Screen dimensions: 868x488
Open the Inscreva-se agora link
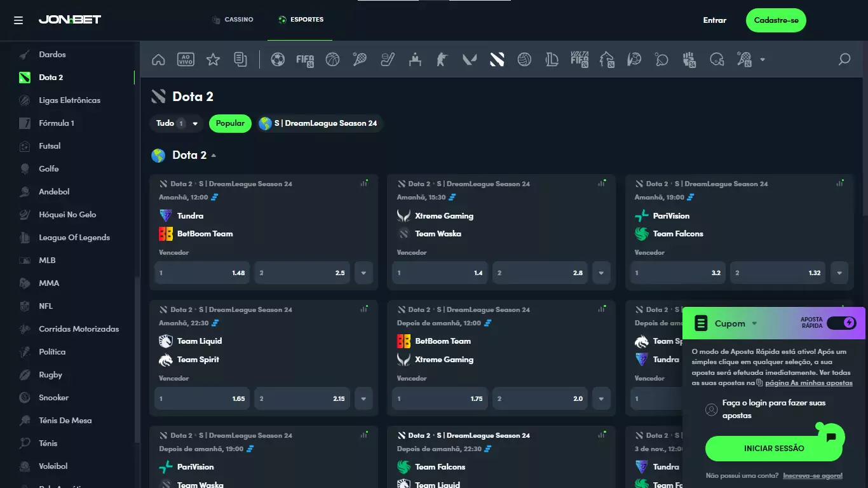[813, 476]
